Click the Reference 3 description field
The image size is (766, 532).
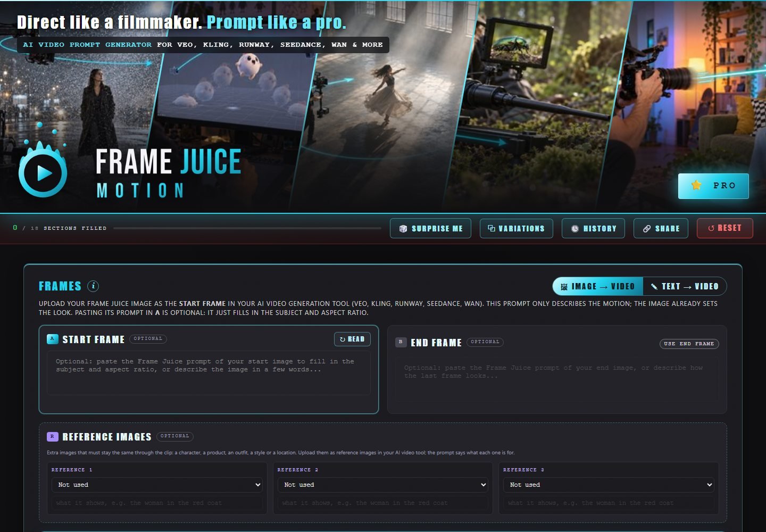tap(608, 503)
